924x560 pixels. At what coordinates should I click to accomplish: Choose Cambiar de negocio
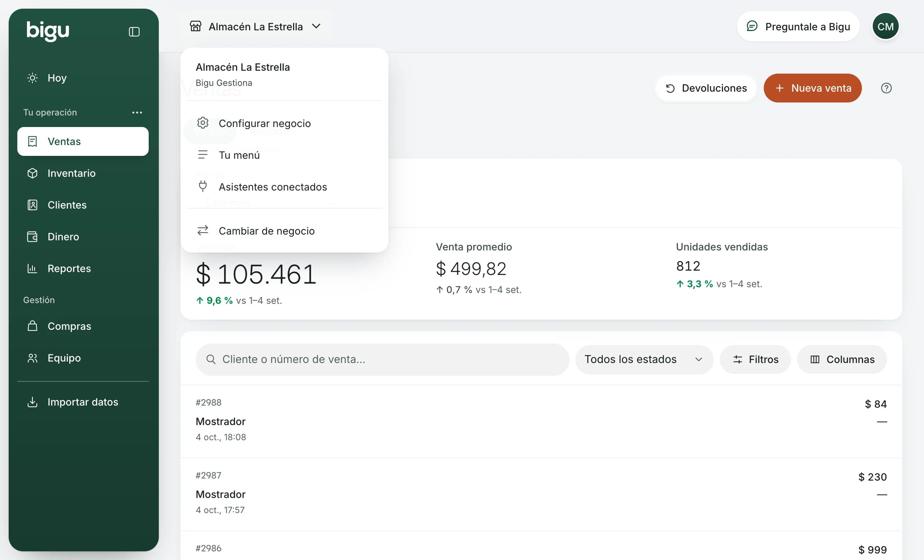point(284,231)
